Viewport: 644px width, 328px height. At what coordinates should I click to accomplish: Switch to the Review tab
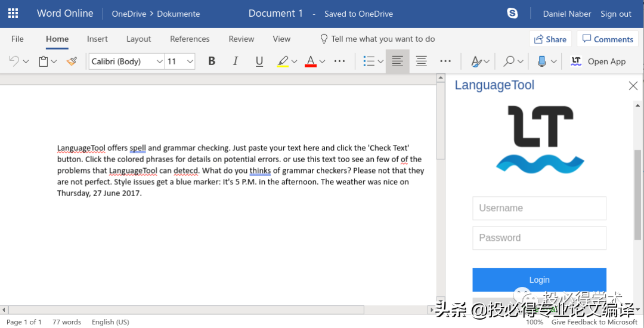tap(241, 39)
